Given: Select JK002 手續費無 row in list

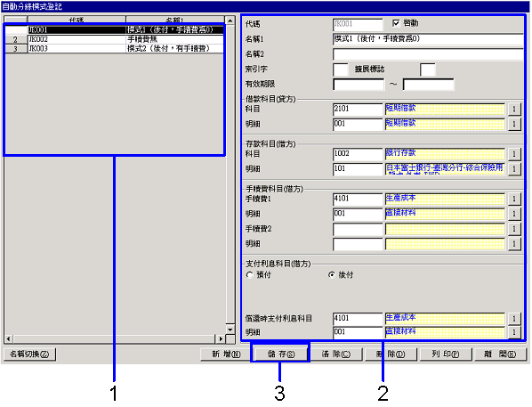Looking at the screenshot, I should click(115, 39).
